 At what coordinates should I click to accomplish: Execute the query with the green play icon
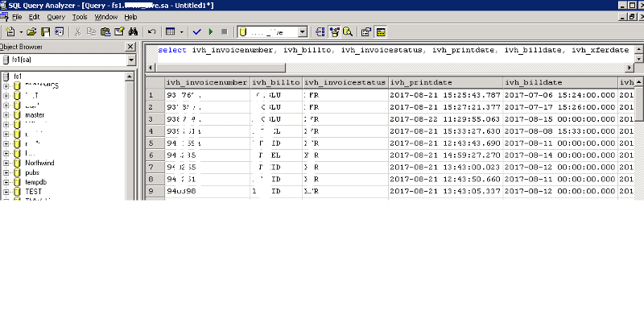pyautogui.click(x=211, y=31)
